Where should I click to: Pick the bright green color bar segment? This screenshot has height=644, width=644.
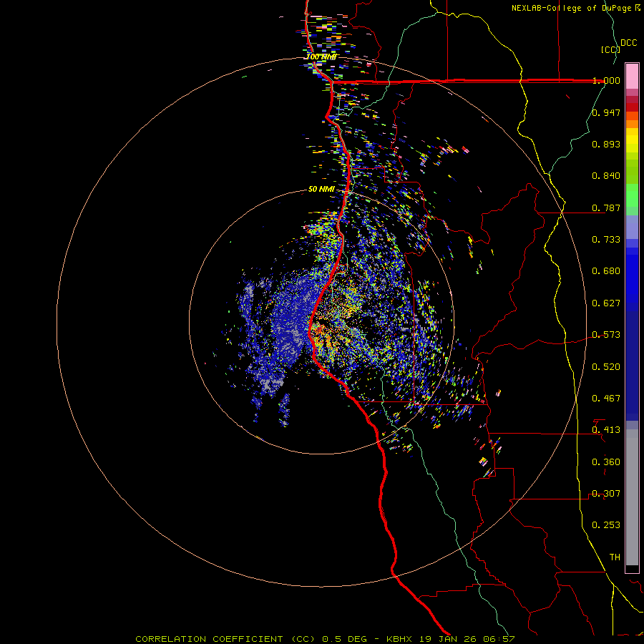632,195
